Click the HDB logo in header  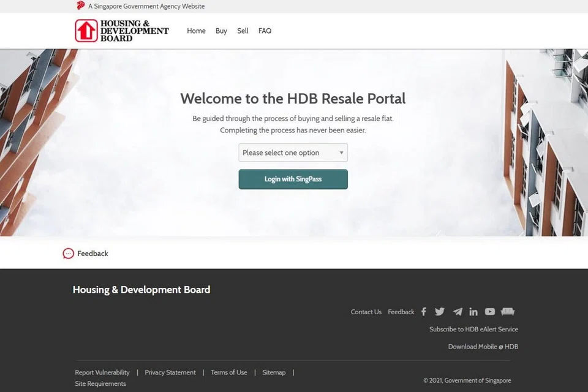[x=121, y=31]
